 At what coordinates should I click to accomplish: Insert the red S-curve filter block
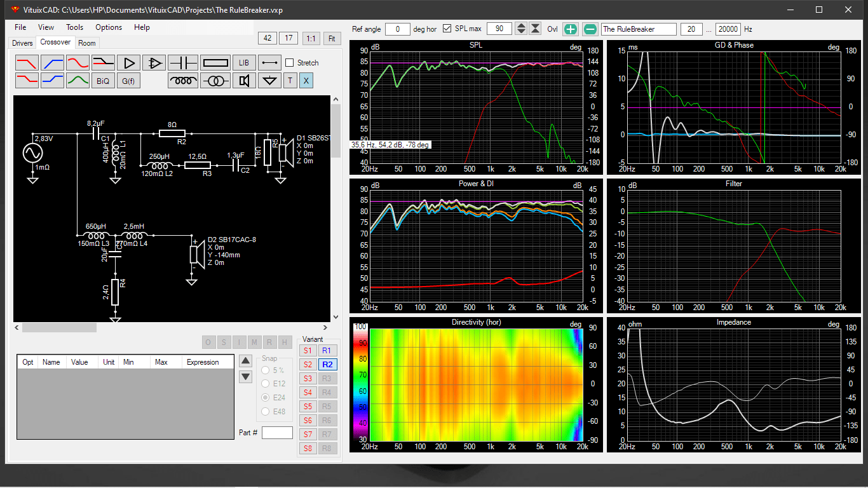[x=78, y=63]
